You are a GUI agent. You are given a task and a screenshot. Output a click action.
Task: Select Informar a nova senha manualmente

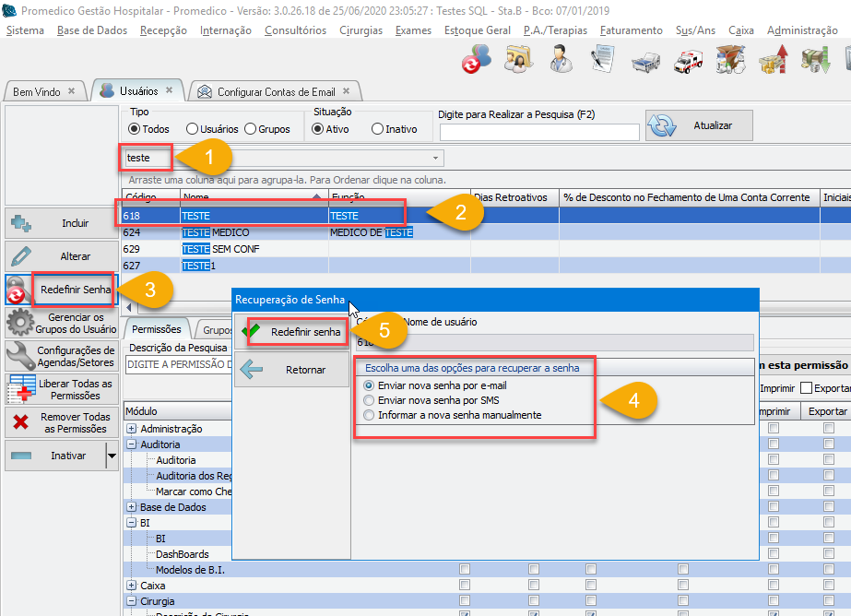click(370, 415)
